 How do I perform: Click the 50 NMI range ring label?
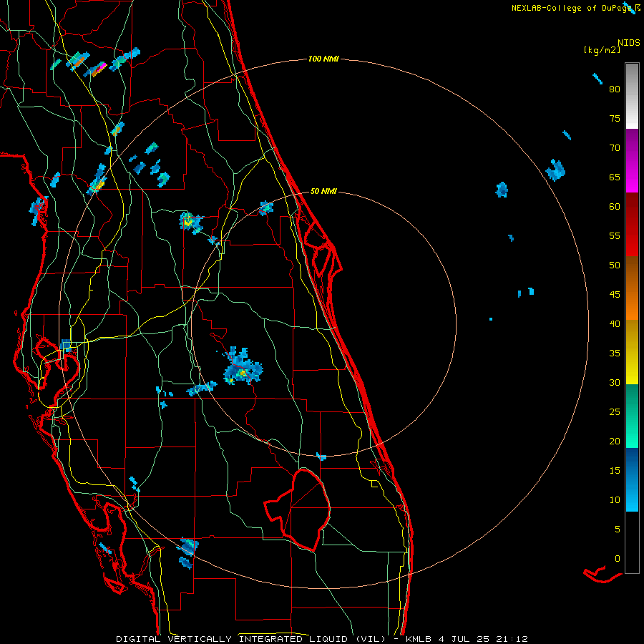(323, 191)
